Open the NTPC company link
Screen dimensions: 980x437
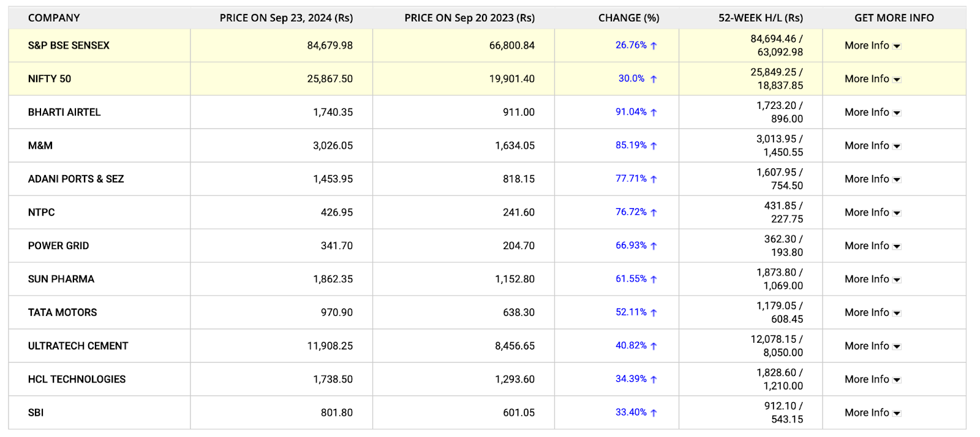[x=42, y=212]
